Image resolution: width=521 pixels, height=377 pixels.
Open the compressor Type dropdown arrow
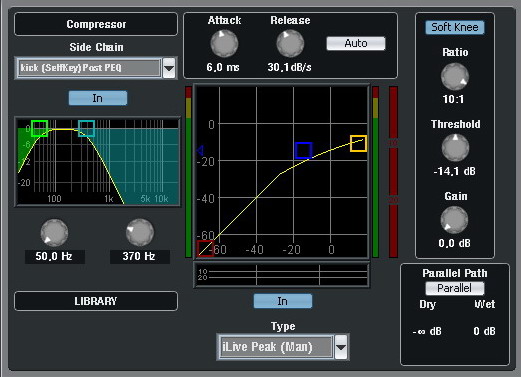tap(341, 347)
